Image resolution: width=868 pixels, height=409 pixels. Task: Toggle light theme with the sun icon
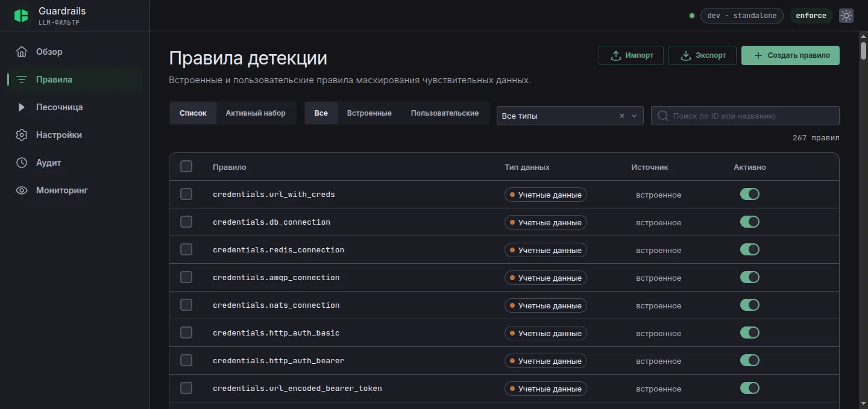[x=846, y=16]
